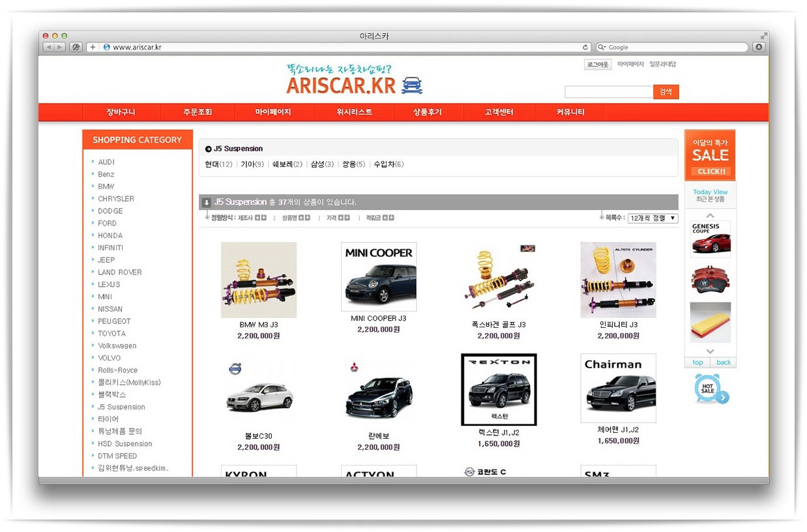Click the downloads icon at toolbar end

pyautogui.click(x=759, y=47)
